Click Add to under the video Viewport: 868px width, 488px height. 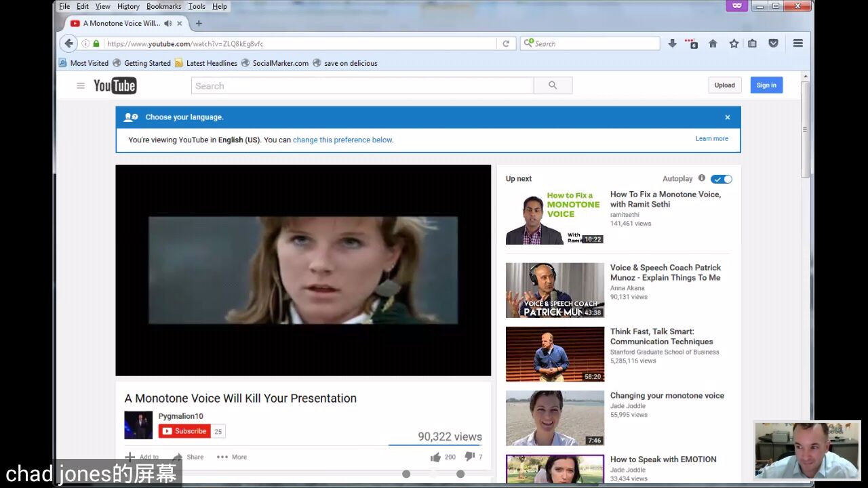point(142,457)
